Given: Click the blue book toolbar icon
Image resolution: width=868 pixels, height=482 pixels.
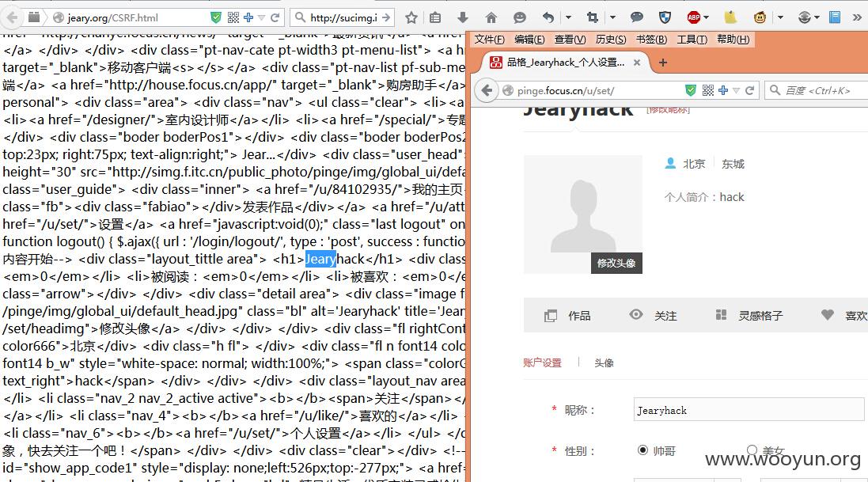Looking at the screenshot, I should coord(835,17).
